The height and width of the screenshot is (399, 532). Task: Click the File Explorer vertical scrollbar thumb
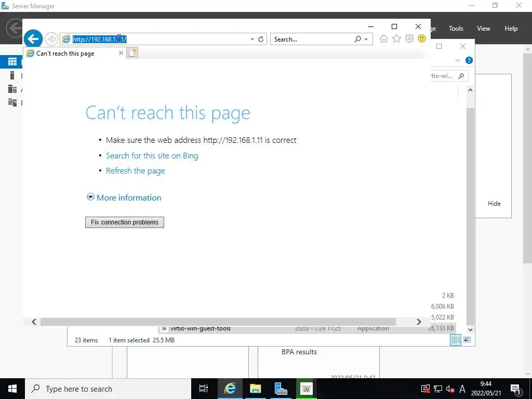click(x=470, y=216)
